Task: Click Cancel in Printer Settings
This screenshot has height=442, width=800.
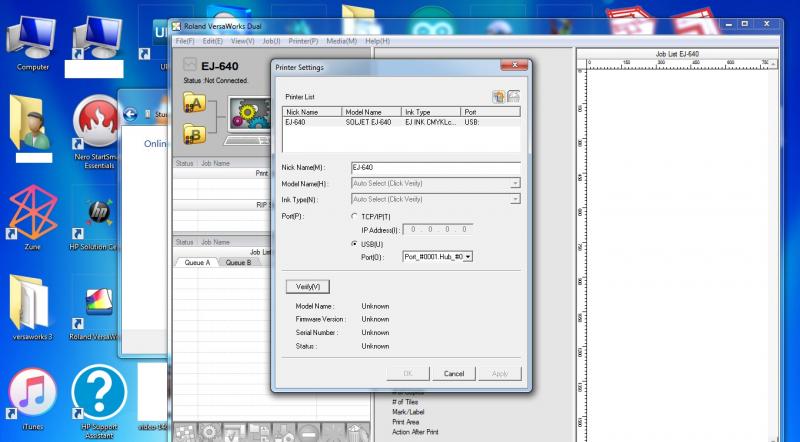Action: [454, 374]
